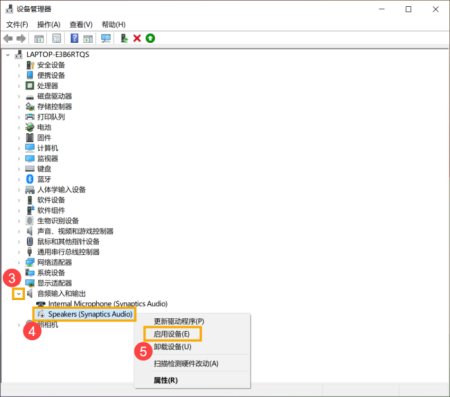Click the 安全设备 security device icon
Screen dimensions: 450x397
point(30,65)
